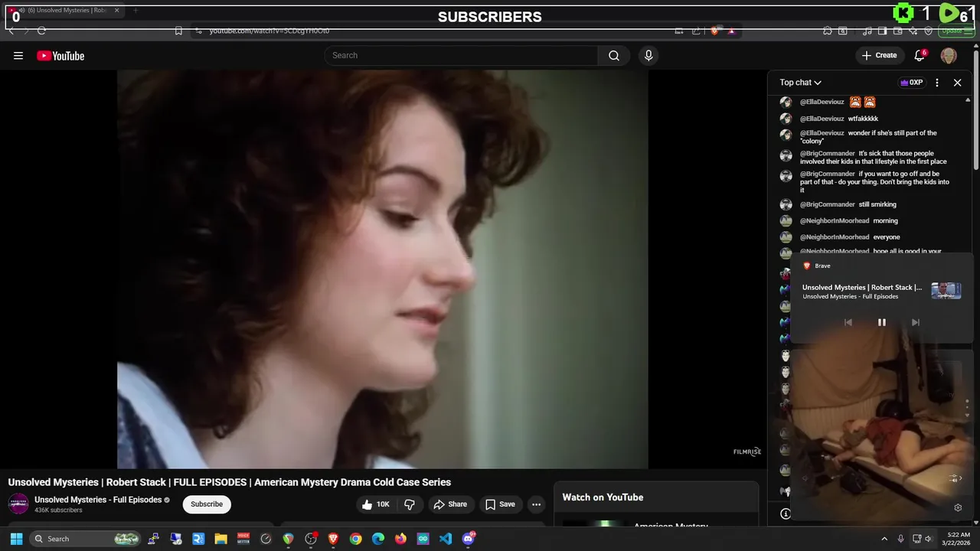Close the Unsolved Mysteries browser tab
This screenshot has width=980, height=551.
(116, 11)
